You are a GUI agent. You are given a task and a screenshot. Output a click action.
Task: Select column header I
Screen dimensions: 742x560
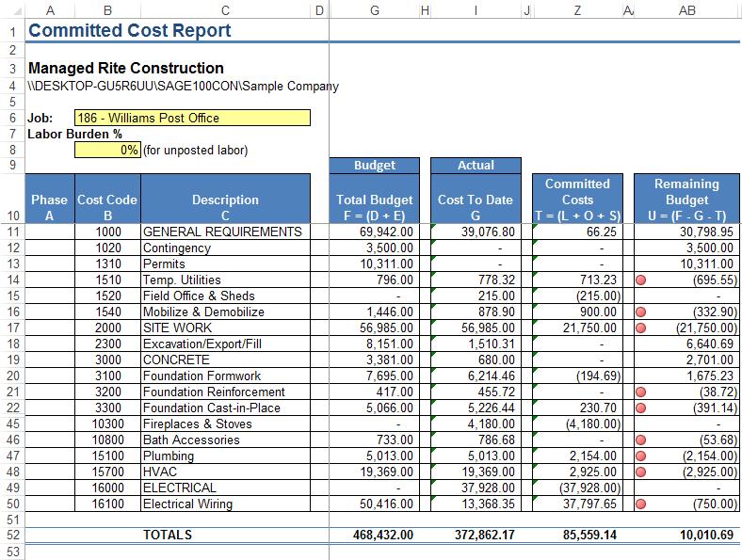click(476, 10)
